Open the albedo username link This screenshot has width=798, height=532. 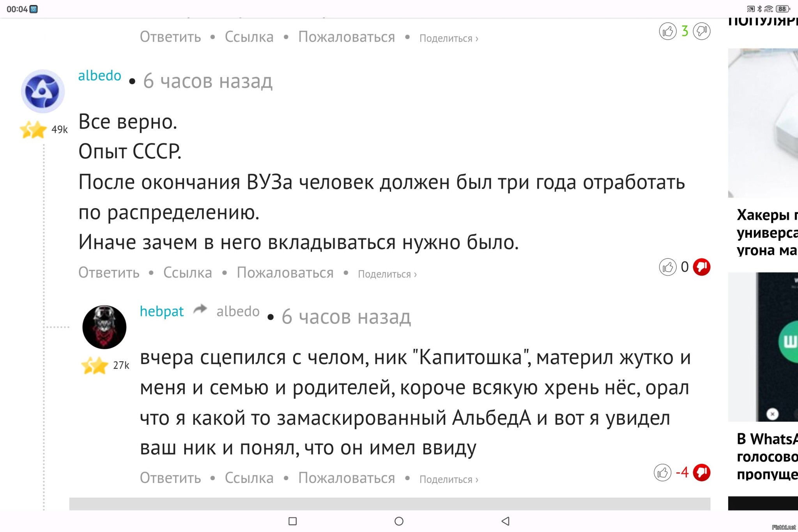[x=100, y=76]
